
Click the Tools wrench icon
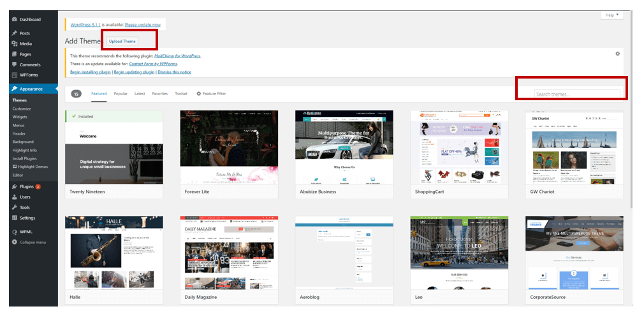(14, 208)
